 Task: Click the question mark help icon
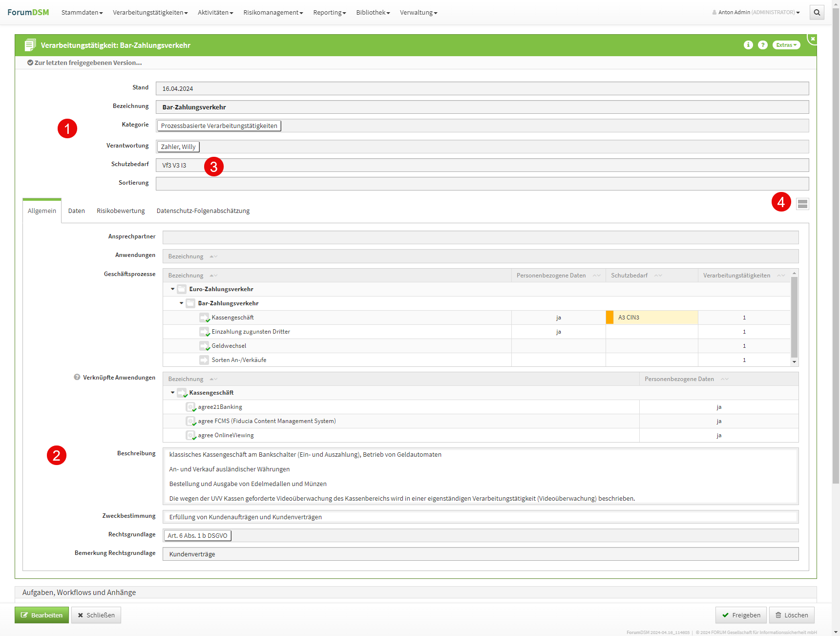click(x=762, y=45)
